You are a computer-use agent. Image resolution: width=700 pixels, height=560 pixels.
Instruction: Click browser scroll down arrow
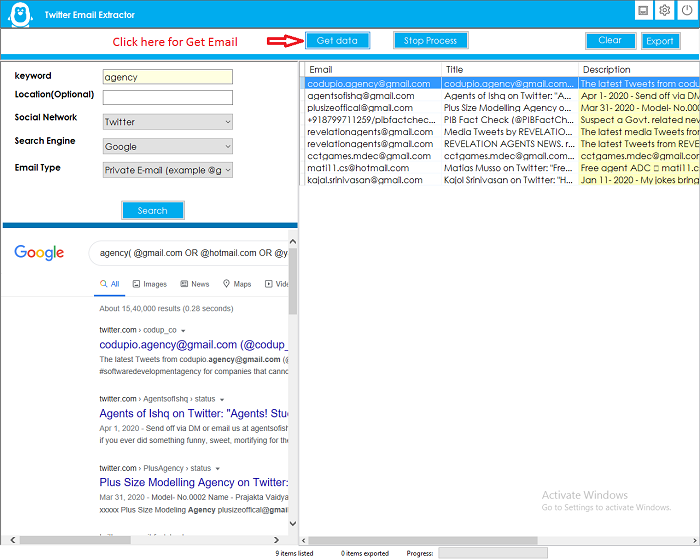293,523
